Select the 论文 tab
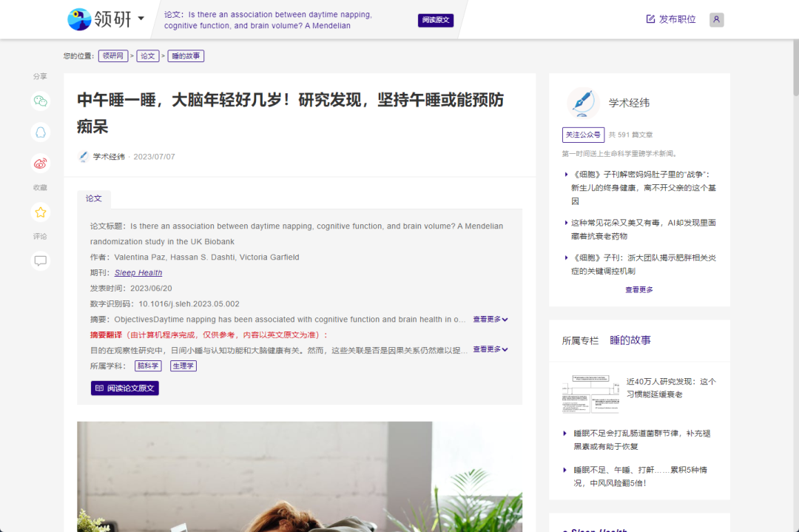This screenshot has width=799, height=532. click(94, 199)
